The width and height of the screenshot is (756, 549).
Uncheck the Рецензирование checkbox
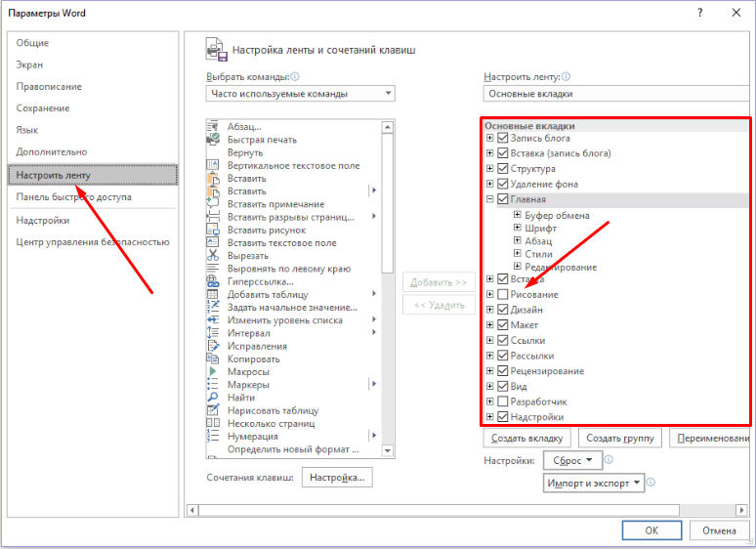(x=503, y=370)
